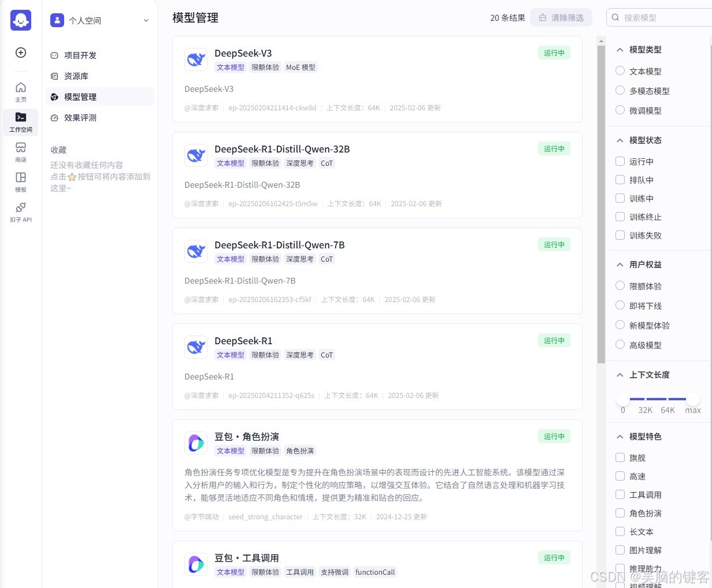This screenshot has width=712, height=588.
Task: Click the plus create icon
Action: (21, 53)
